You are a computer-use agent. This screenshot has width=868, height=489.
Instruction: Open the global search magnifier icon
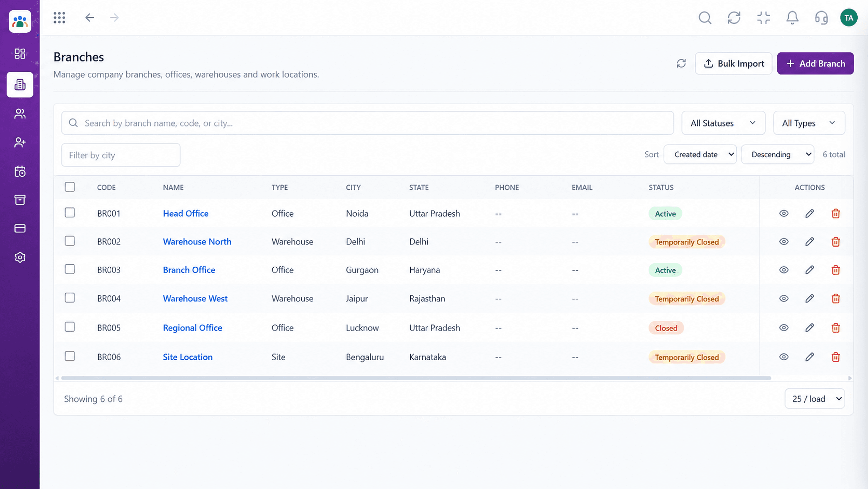705,17
